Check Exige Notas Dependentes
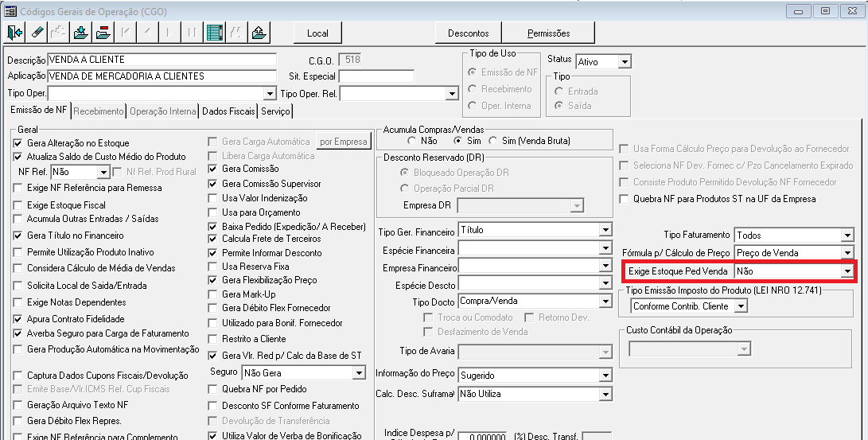Screen dimensions: 868x440 [x=18, y=302]
